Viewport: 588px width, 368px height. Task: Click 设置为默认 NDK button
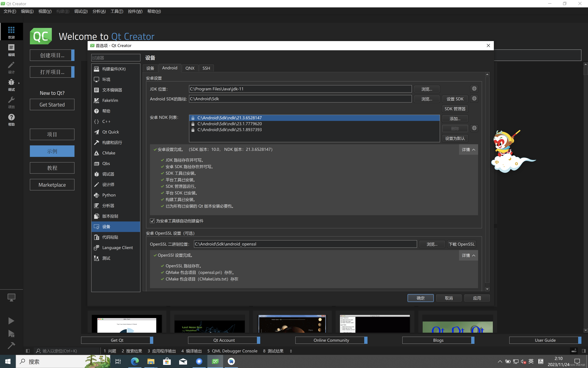455,138
